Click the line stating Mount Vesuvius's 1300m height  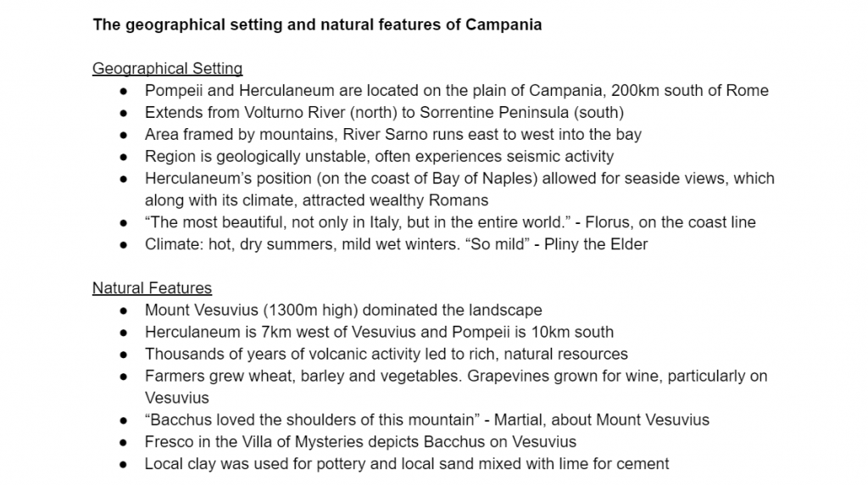pos(343,310)
